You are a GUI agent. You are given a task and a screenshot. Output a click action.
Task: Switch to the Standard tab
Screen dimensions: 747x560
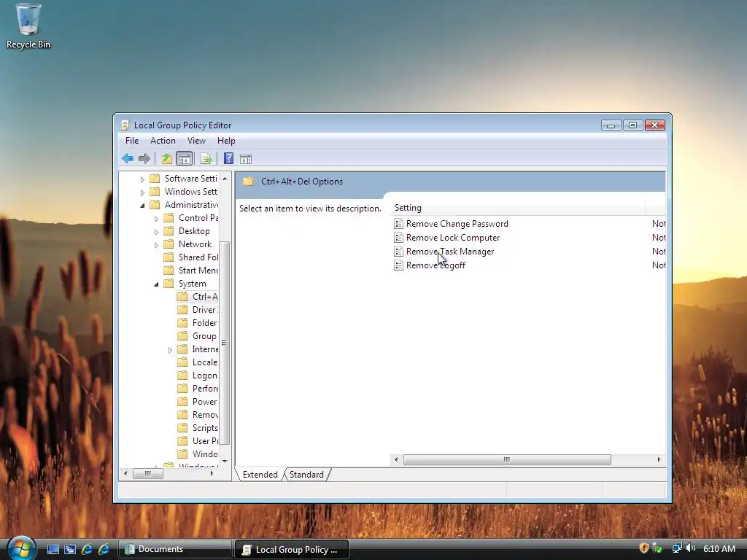pos(306,474)
